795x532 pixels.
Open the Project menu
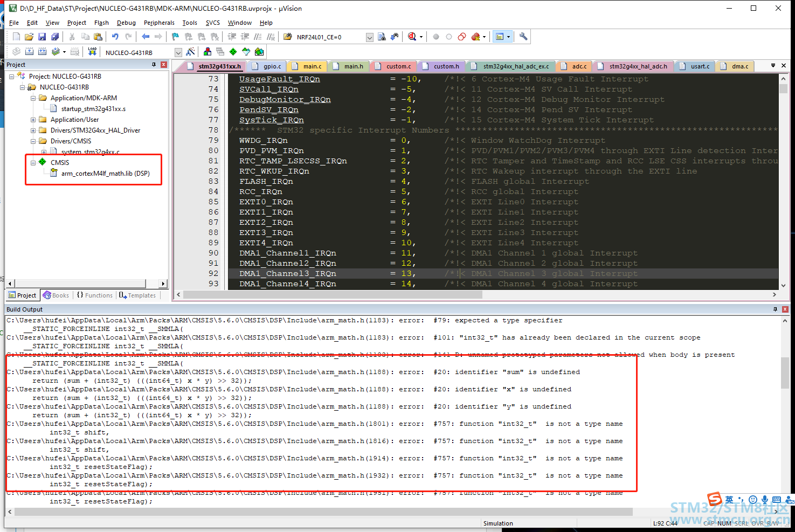pyautogui.click(x=77, y=23)
